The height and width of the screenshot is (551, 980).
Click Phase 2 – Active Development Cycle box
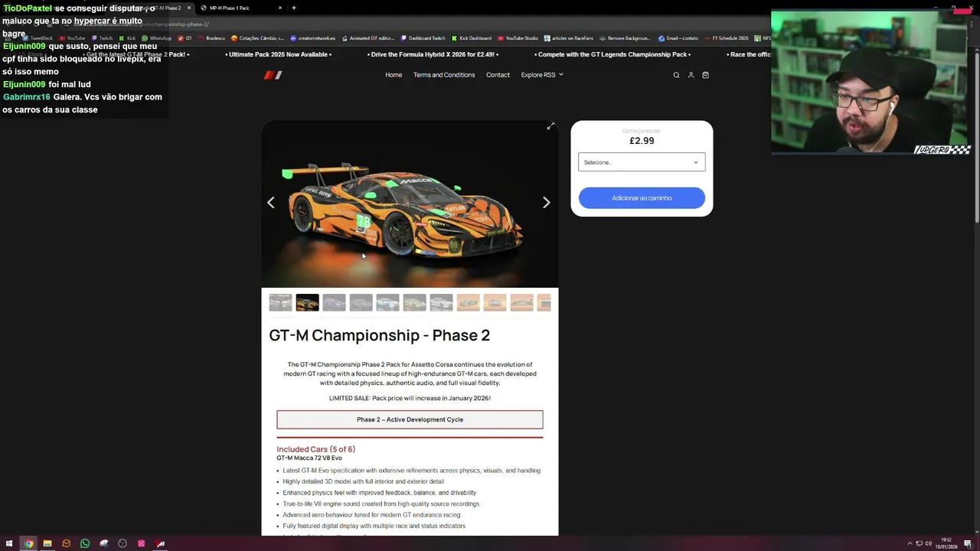[x=410, y=419]
